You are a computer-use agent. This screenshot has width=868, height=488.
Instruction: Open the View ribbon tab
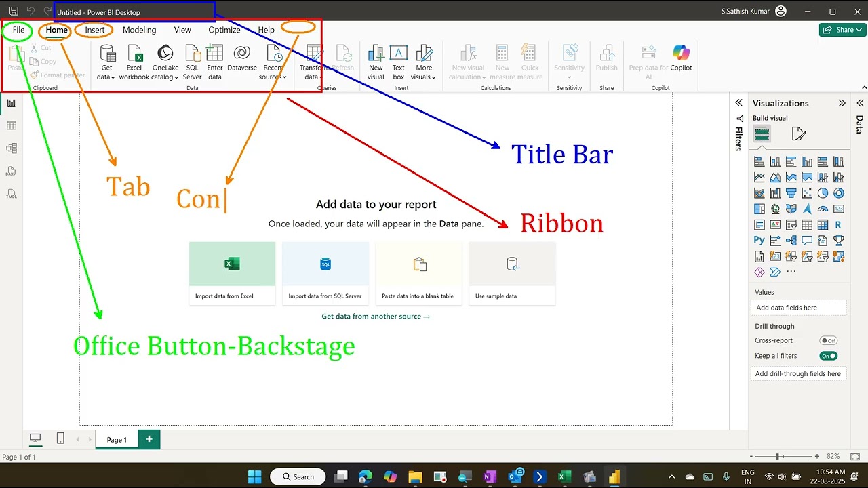(182, 30)
